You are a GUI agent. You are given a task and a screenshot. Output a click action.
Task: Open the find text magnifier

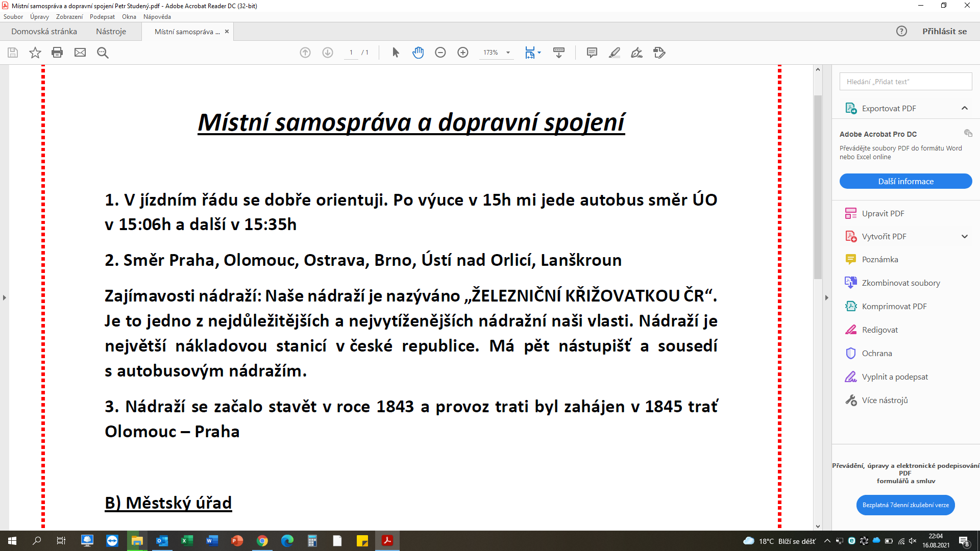[x=103, y=53]
